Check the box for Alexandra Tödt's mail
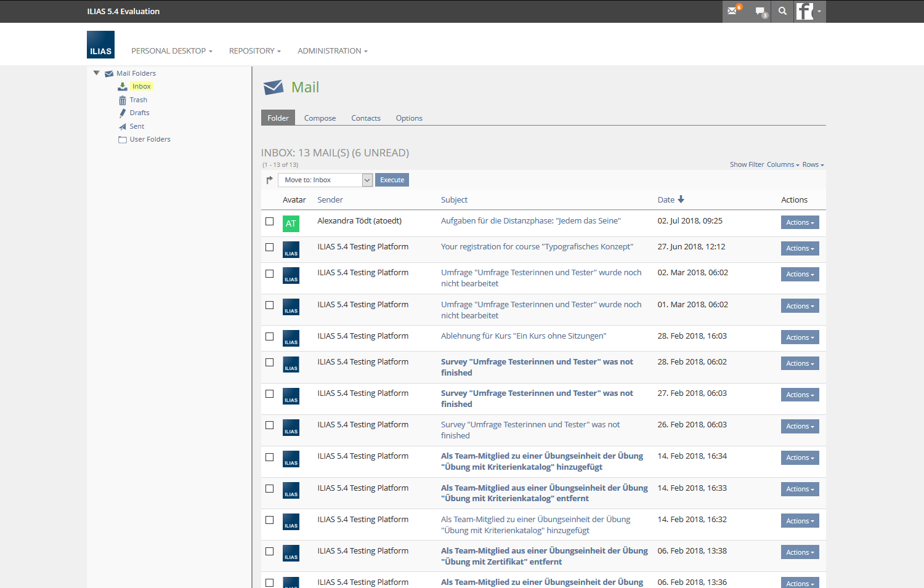This screenshot has height=588, width=924. (x=269, y=221)
